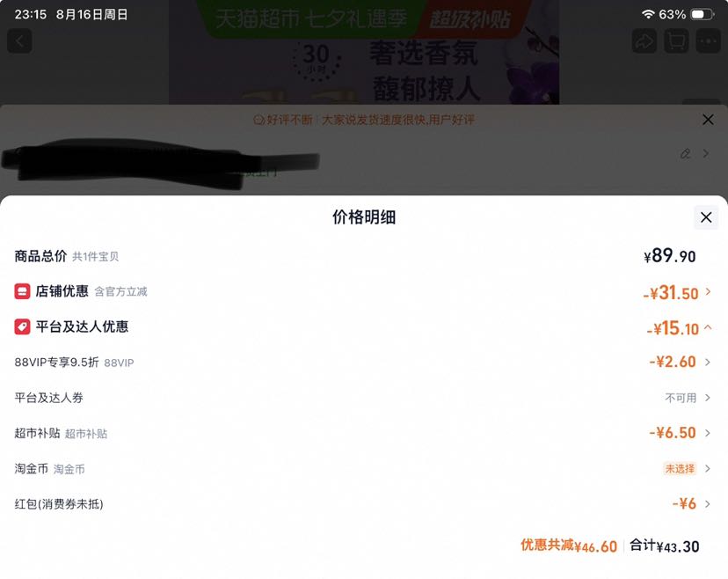Tap the edit pencil icon beside address
Screen dimensions: 728x579
[685, 153]
